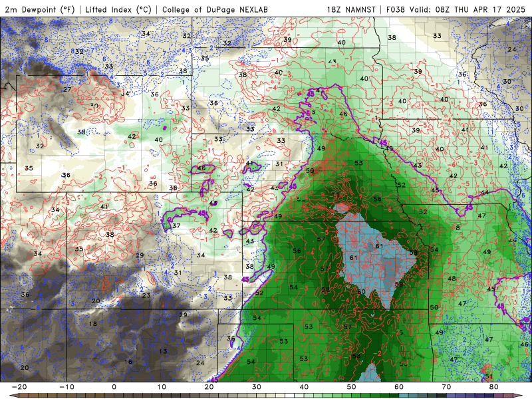This screenshot has width=532, height=399.
Task: Click the '27' dewpoint value on the map
Action: coord(67,89)
